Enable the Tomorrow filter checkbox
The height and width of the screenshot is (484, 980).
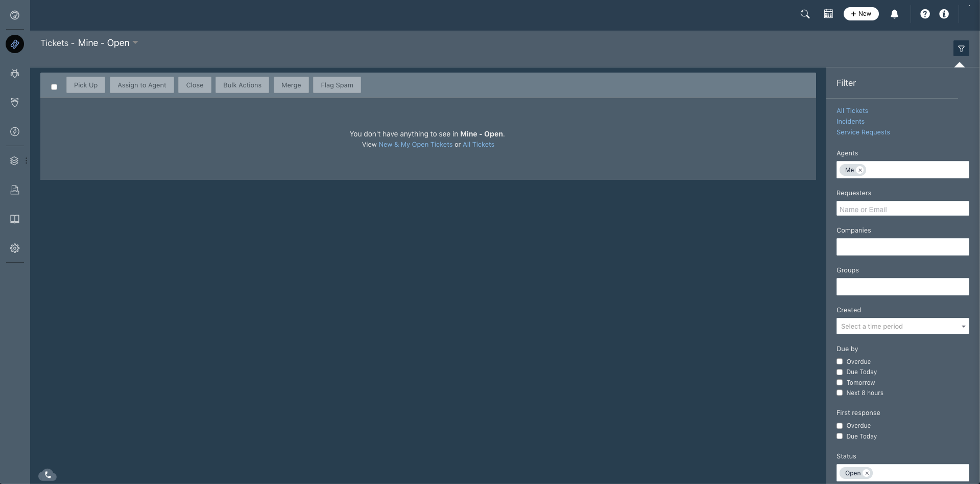[839, 382]
